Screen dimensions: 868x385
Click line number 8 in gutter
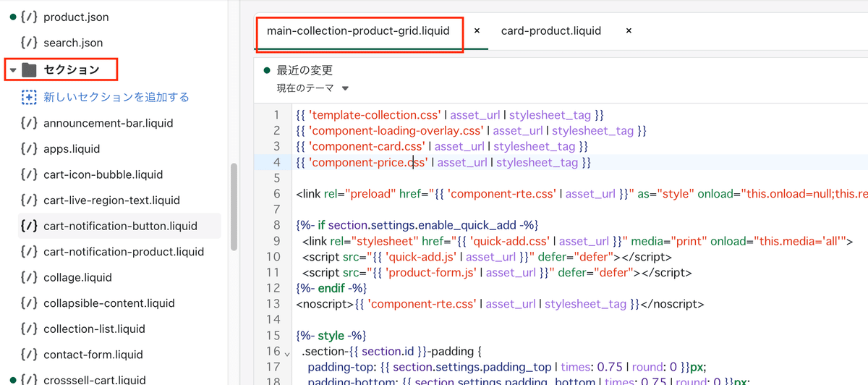(x=276, y=226)
